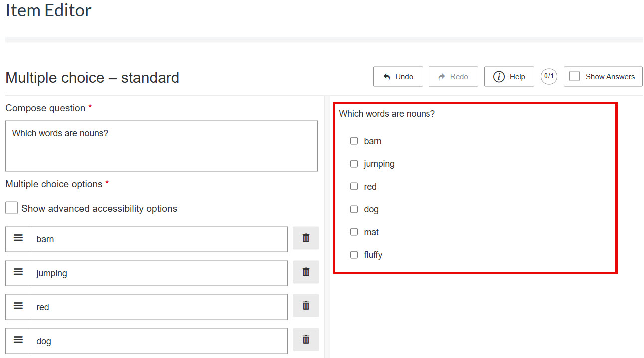Viewport: 644px width, 358px height.
Task: Check the red answer in the preview
Action: tap(354, 187)
